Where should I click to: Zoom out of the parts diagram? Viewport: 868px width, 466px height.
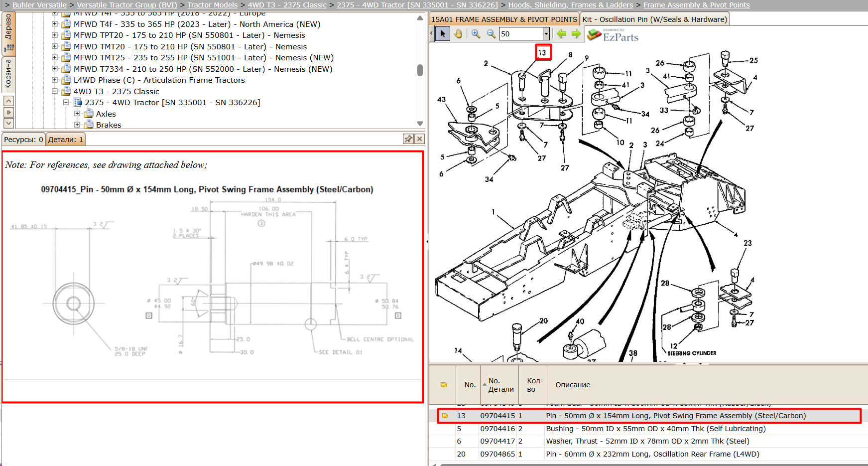491,33
